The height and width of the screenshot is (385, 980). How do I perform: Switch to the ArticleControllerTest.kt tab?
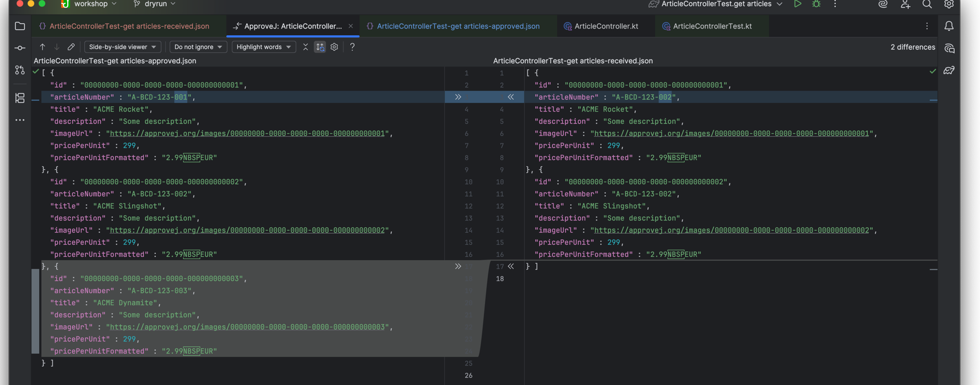click(712, 26)
